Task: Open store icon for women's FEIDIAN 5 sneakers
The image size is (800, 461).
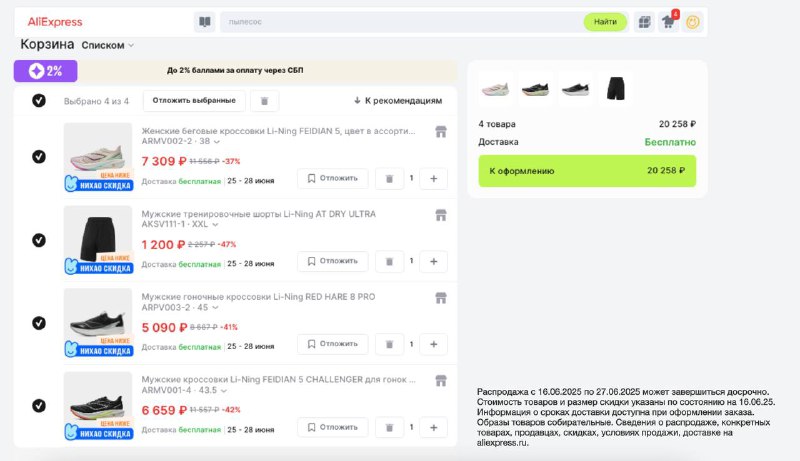Action: pos(441,132)
